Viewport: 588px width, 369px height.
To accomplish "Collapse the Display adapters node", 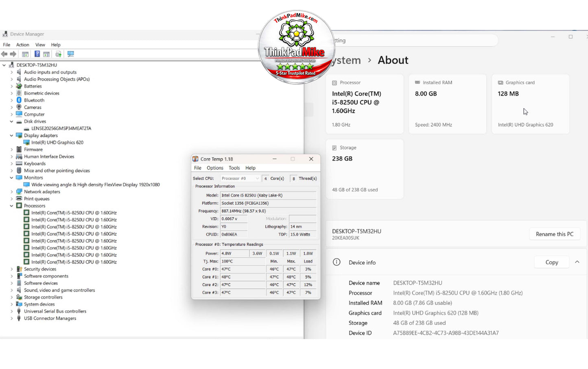I will [x=11, y=136].
